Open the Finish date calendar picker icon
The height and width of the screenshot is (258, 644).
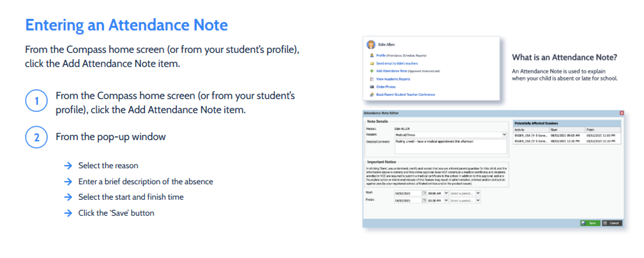425,200
